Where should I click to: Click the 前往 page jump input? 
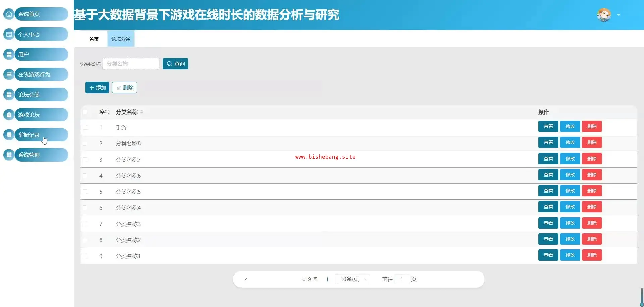click(x=402, y=279)
